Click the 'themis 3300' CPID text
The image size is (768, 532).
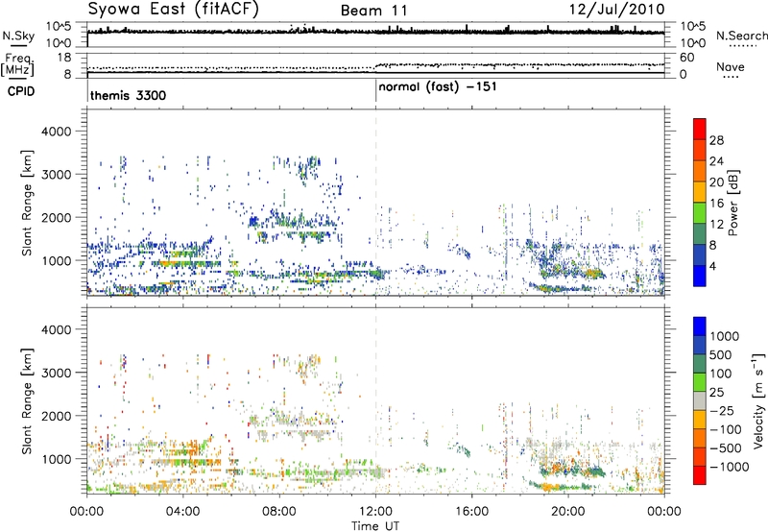[129, 95]
